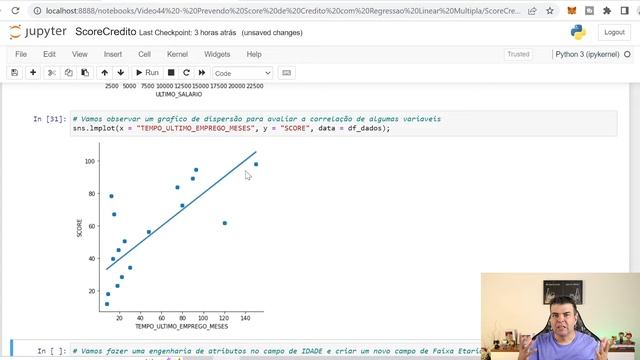
Task: Paste cells below icon
Action: click(x=85, y=73)
